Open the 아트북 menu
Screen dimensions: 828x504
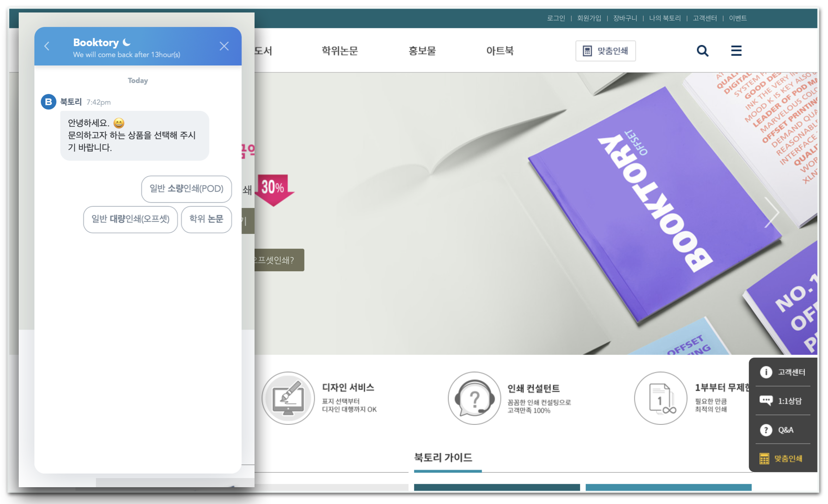[x=500, y=51]
